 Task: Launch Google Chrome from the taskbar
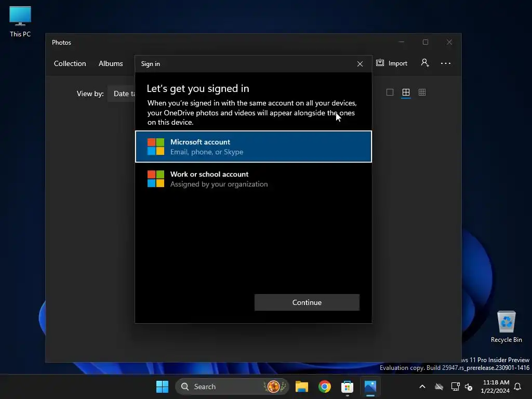[x=324, y=387]
